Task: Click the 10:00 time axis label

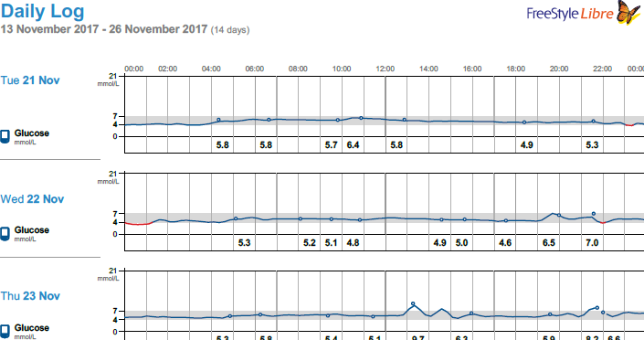Action: [342, 69]
